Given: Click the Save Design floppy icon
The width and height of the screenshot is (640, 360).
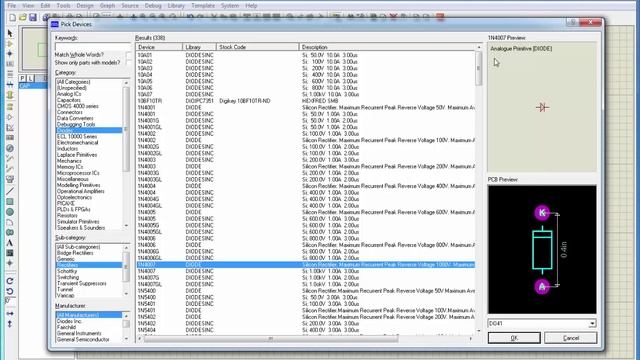Looking at the screenshot, I should [x=33, y=18].
